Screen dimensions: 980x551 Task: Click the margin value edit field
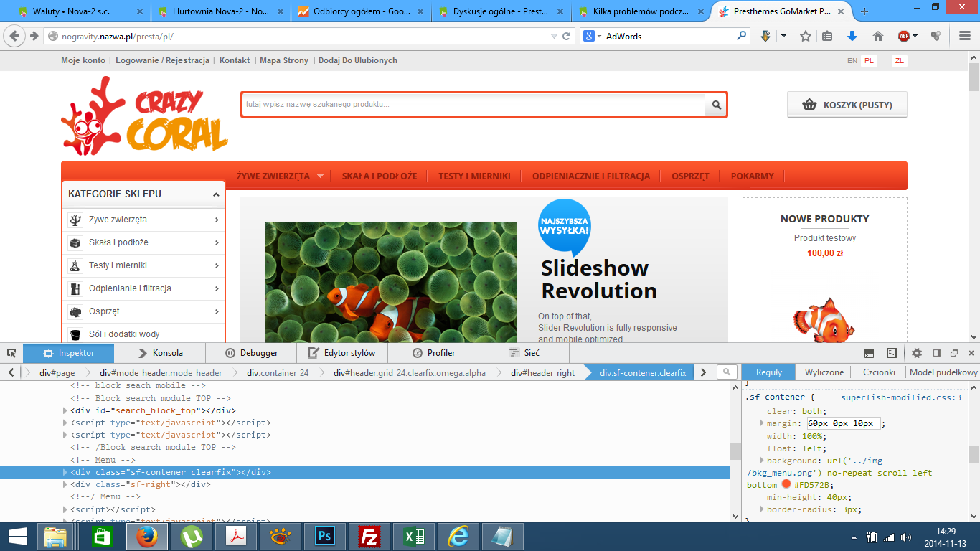tap(844, 423)
